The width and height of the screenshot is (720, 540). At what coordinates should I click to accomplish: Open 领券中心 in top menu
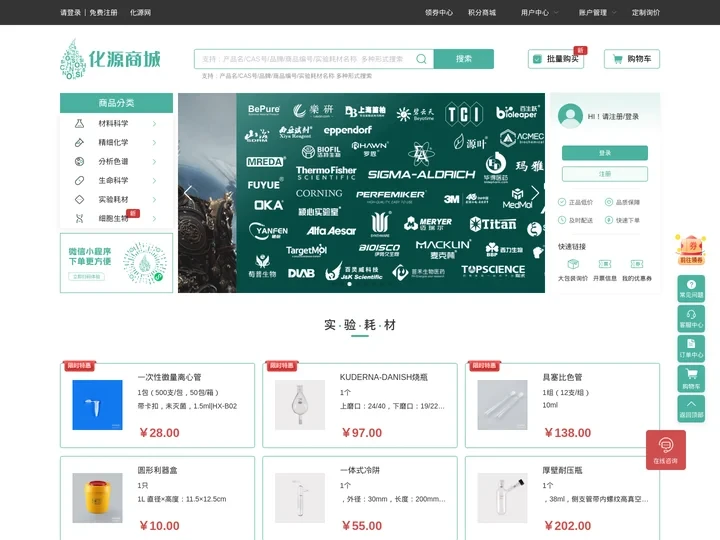point(439,12)
